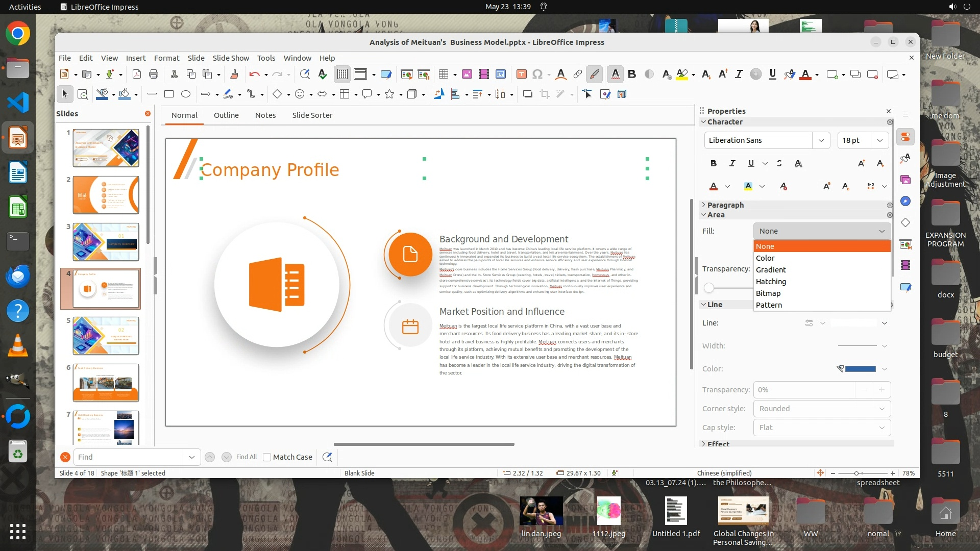
Task: Open the Symbol Shapes smiley tool
Action: [300, 94]
